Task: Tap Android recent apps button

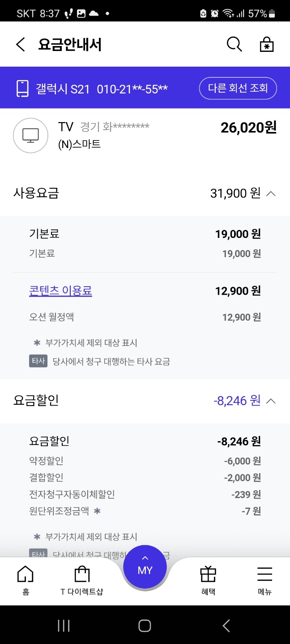Action: (x=64, y=626)
